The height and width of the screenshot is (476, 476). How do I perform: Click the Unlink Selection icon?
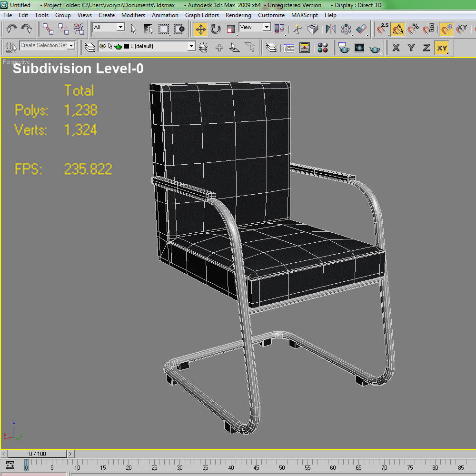point(63,29)
